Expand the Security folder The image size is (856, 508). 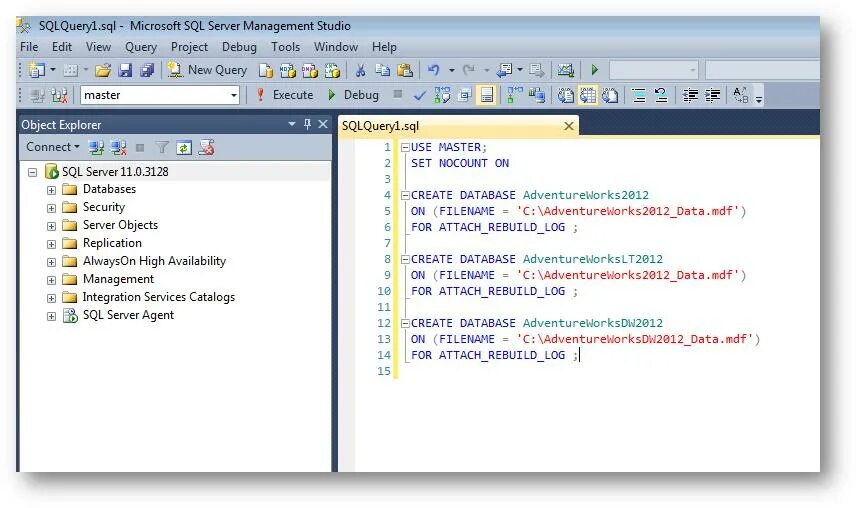(x=51, y=208)
